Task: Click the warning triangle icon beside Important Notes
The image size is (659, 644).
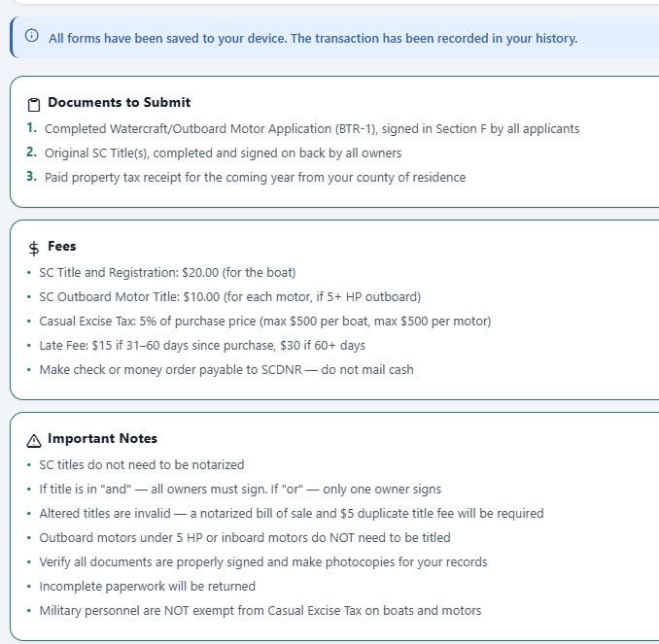Action: (34, 439)
